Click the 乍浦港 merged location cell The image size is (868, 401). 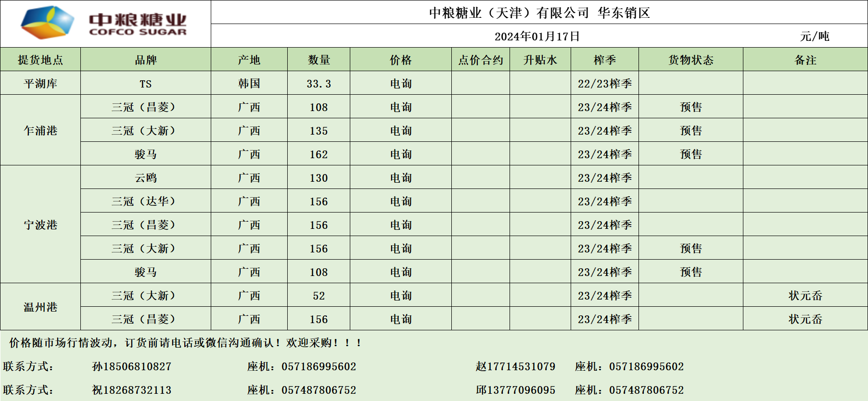40,130
